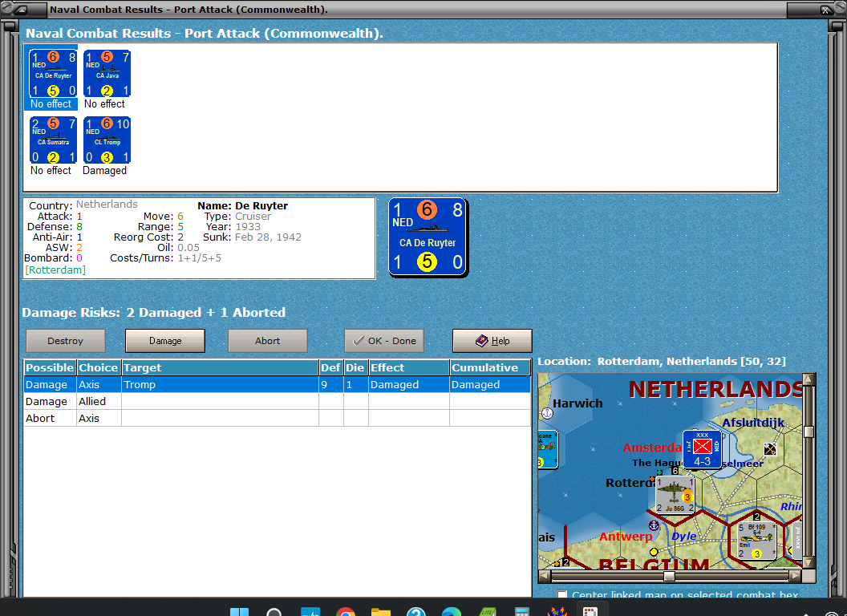Click the resource mine icon near Afsluitdijk
Viewport: 847px width, 616px height.
coord(770,449)
